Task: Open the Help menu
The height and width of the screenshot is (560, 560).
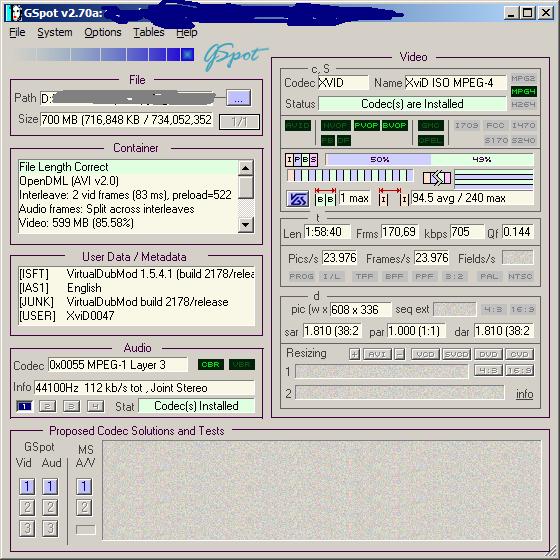Action: tap(186, 32)
